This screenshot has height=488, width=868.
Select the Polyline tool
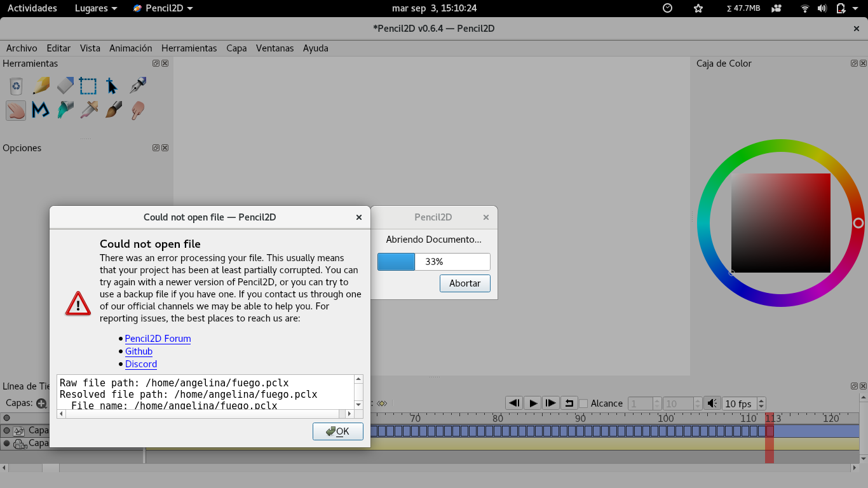click(x=41, y=110)
